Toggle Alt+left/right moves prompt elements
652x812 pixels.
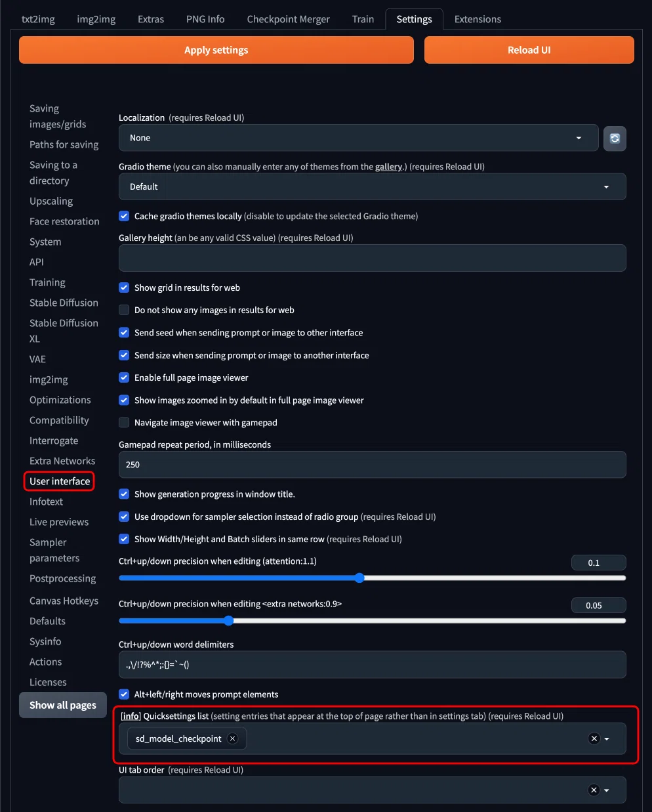(x=124, y=694)
